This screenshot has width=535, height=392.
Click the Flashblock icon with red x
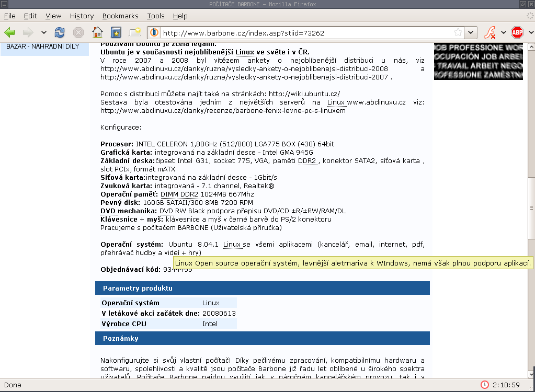point(490,33)
